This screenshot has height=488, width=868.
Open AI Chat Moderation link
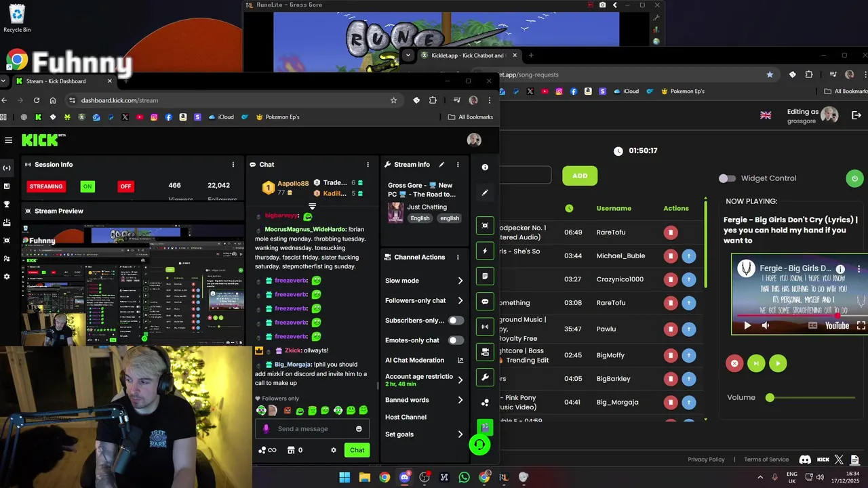point(424,360)
